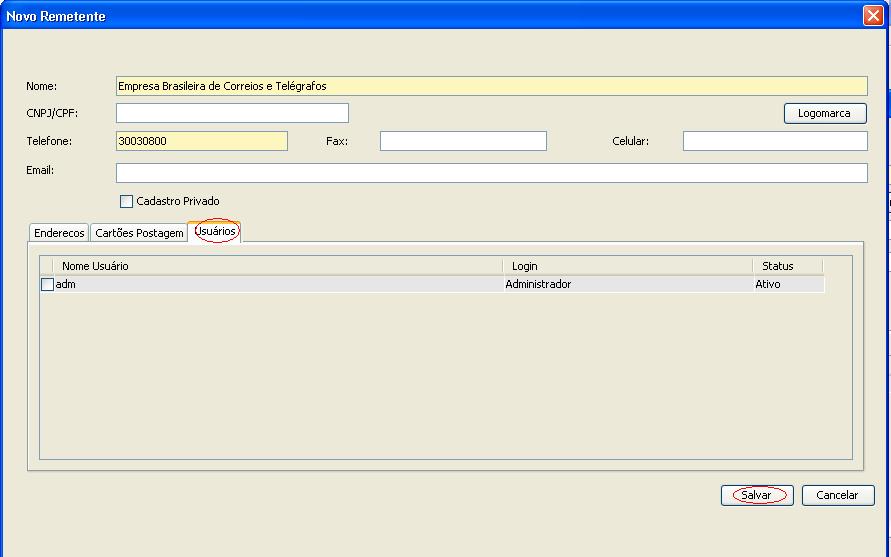Focus the Email text field
Viewport: 891px width, 557px height.
pos(492,173)
